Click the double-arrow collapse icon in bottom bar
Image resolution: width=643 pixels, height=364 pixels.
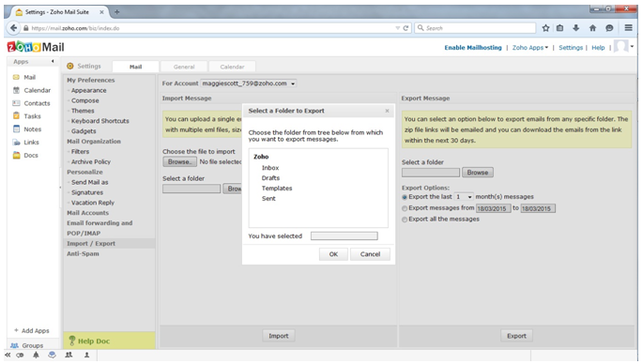tap(8, 355)
